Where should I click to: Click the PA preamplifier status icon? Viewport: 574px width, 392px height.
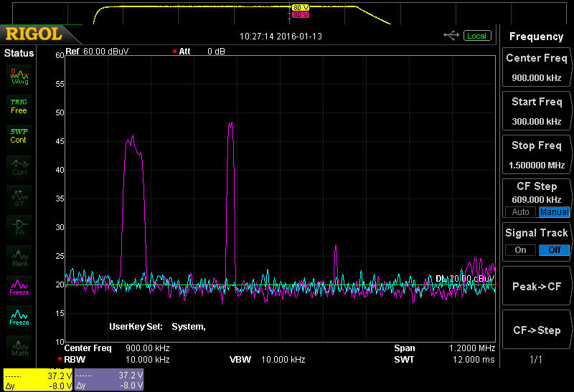point(19,226)
